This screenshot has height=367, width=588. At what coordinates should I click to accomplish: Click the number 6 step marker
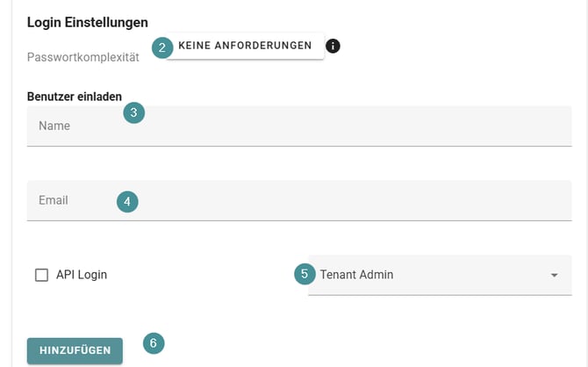(153, 343)
